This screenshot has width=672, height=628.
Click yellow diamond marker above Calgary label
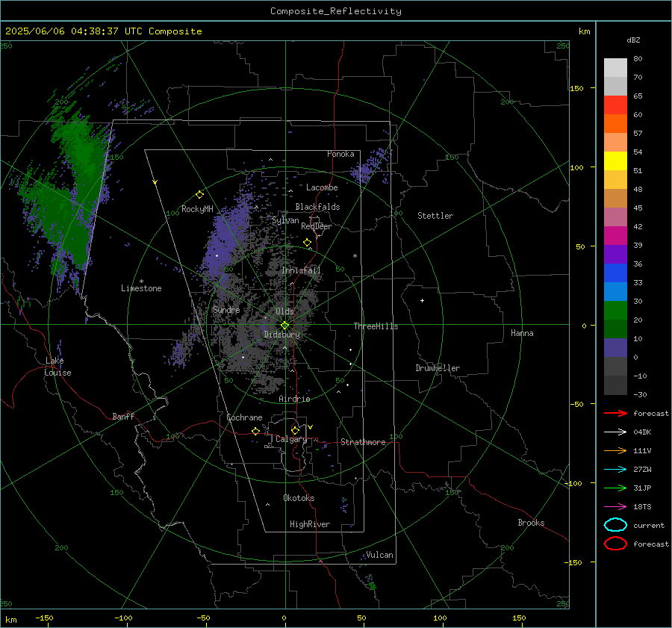[x=295, y=430]
